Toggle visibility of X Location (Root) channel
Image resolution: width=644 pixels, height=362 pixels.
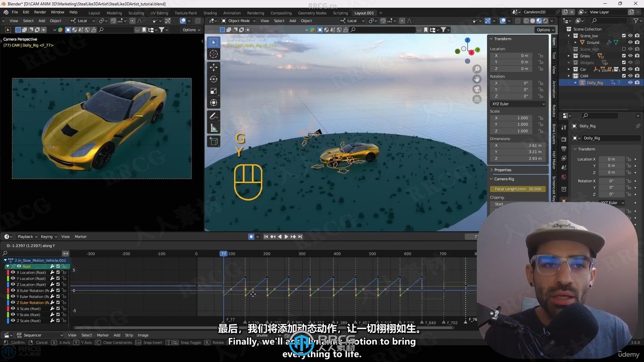pyautogui.click(x=13, y=272)
